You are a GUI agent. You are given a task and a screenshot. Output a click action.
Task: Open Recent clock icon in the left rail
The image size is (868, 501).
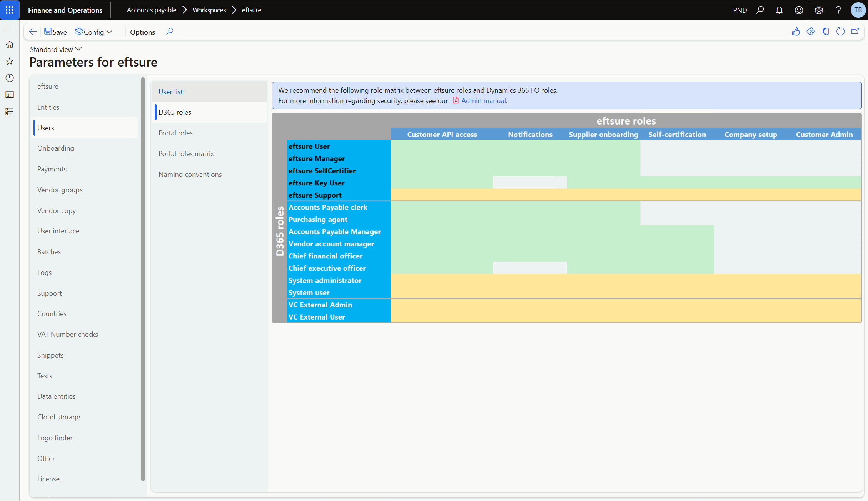10,78
